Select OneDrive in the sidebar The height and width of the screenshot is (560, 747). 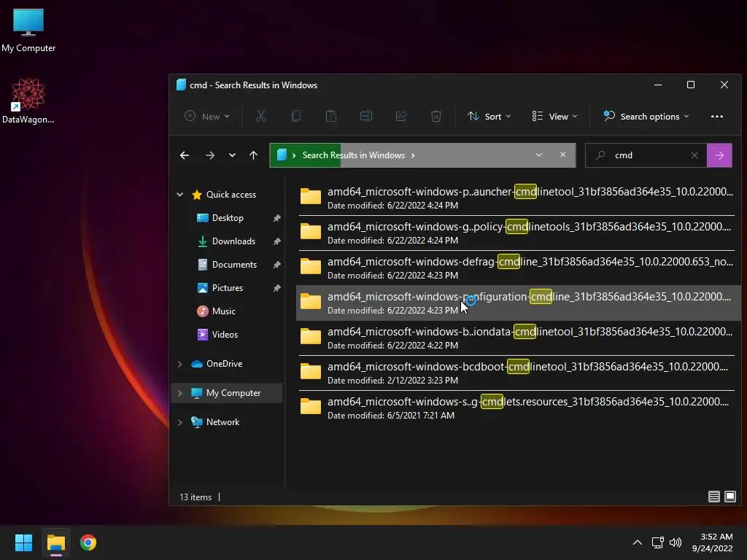(x=224, y=364)
